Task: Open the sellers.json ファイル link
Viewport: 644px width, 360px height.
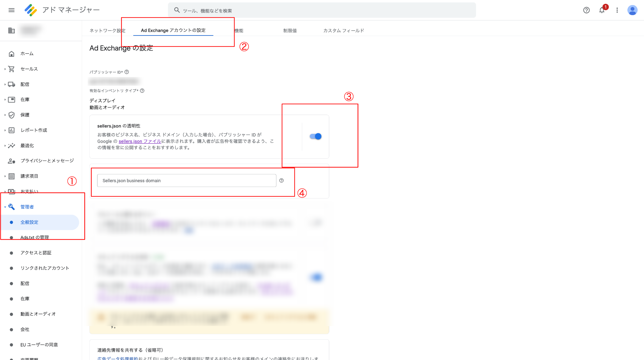Action: point(140,141)
